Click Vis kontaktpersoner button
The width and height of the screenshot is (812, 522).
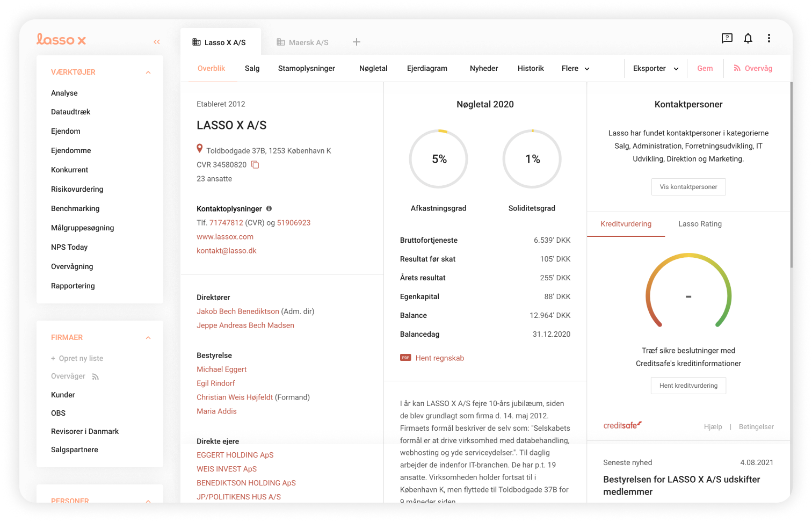[x=688, y=187]
